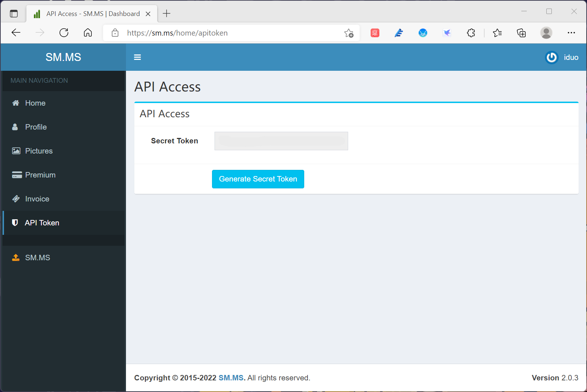Focus the Secret Token field

click(x=281, y=141)
